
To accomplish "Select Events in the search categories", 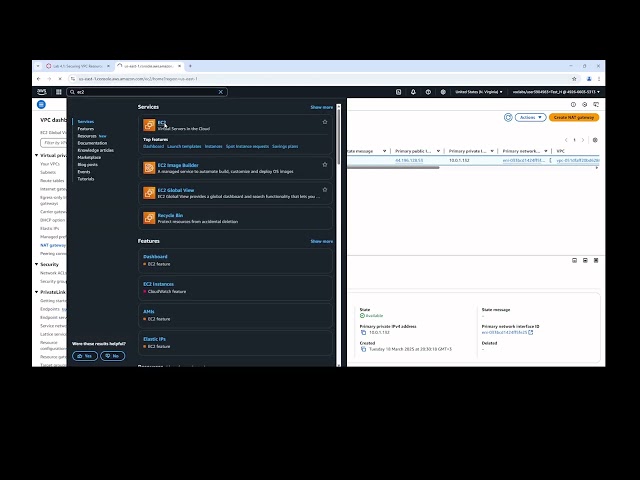I will pyautogui.click(x=84, y=171).
